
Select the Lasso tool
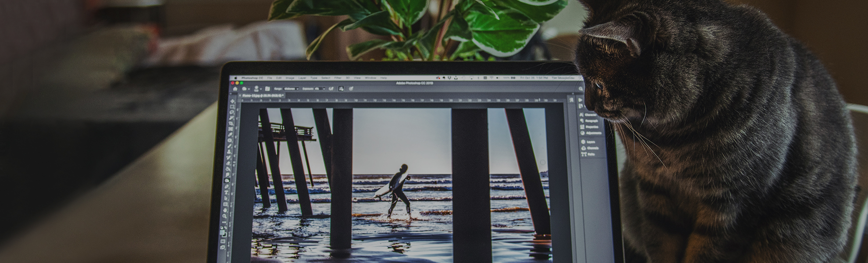click(x=231, y=112)
